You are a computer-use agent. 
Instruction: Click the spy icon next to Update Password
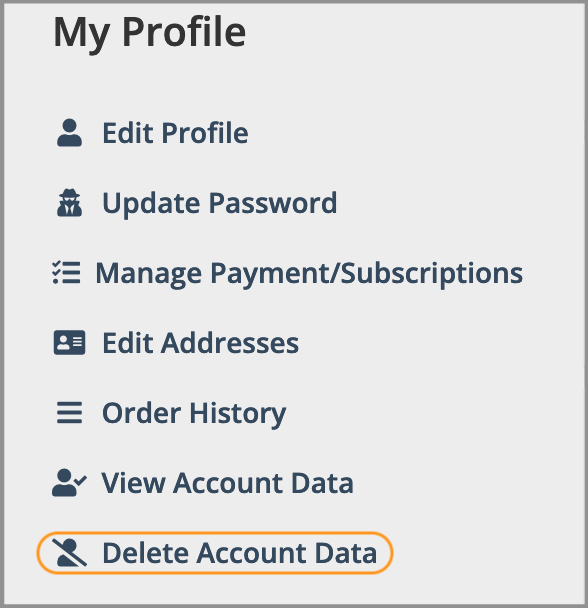[x=69, y=202]
